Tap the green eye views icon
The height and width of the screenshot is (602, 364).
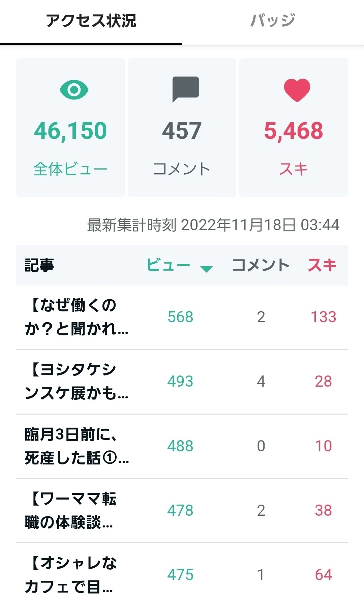coord(74,90)
